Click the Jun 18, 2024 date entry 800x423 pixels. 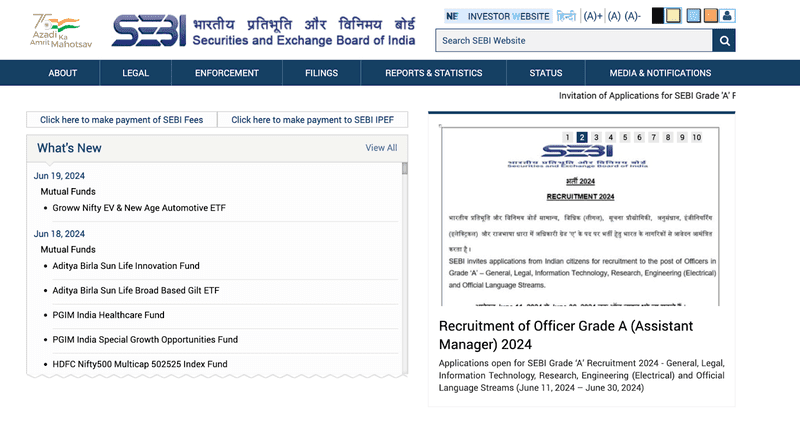pos(59,234)
